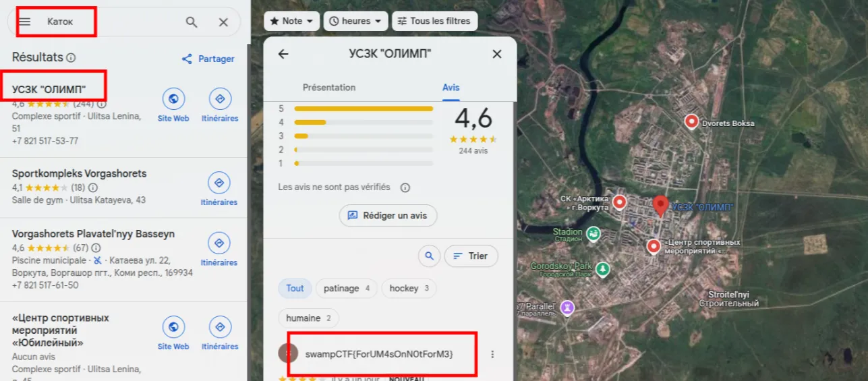Open the Trier sort button
The width and height of the screenshot is (868, 381).
click(x=471, y=256)
